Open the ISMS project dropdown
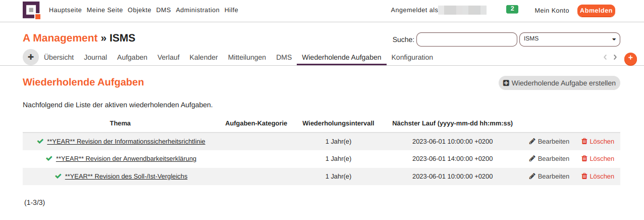Viewport: 644px width, 220px height. click(x=569, y=39)
